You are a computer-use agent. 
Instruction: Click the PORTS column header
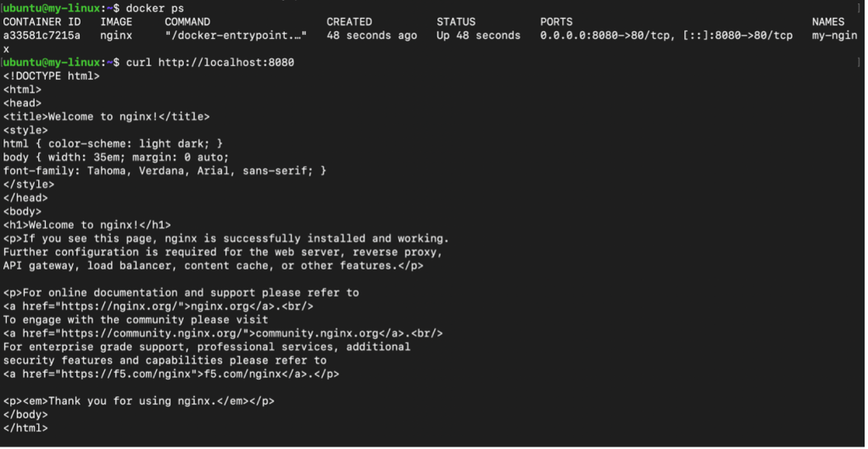556,22
